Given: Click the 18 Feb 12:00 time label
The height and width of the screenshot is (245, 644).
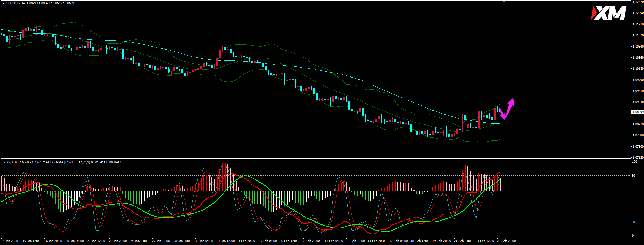Looking at the screenshot, I should [x=420, y=241].
